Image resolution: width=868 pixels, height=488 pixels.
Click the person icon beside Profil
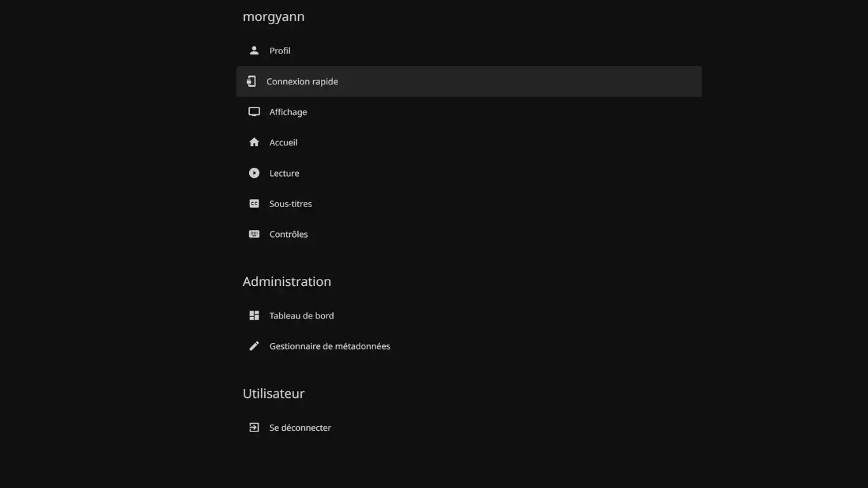[254, 51]
